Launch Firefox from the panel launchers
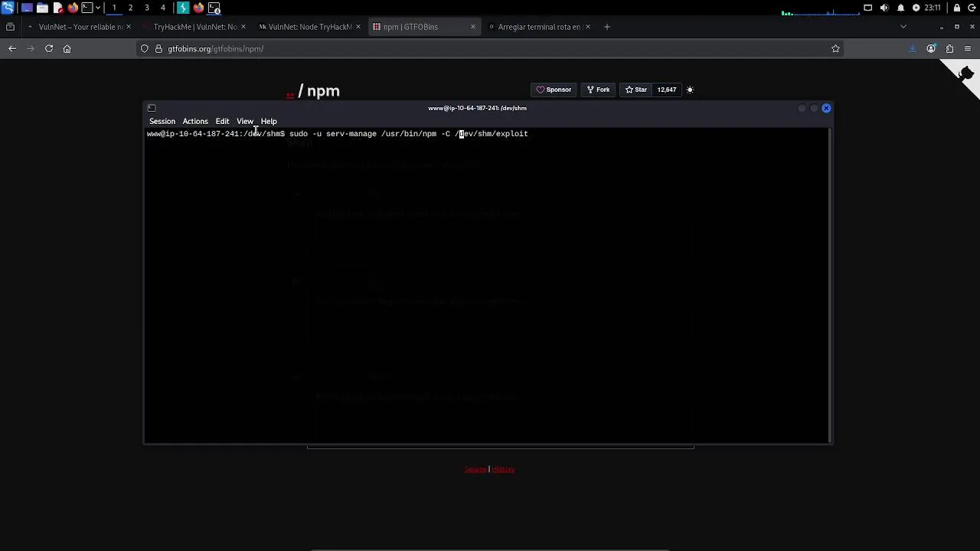The width and height of the screenshot is (980, 551). click(73, 8)
